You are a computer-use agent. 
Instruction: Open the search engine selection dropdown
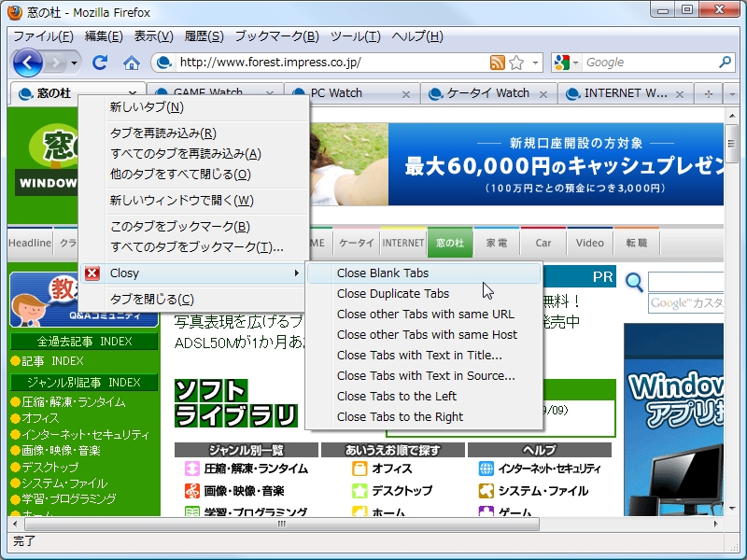(x=575, y=62)
